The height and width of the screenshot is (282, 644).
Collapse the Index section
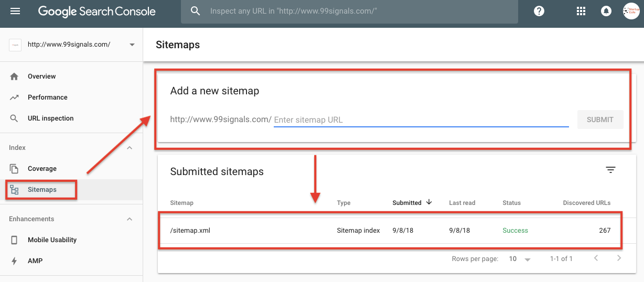click(x=130, y=148)
